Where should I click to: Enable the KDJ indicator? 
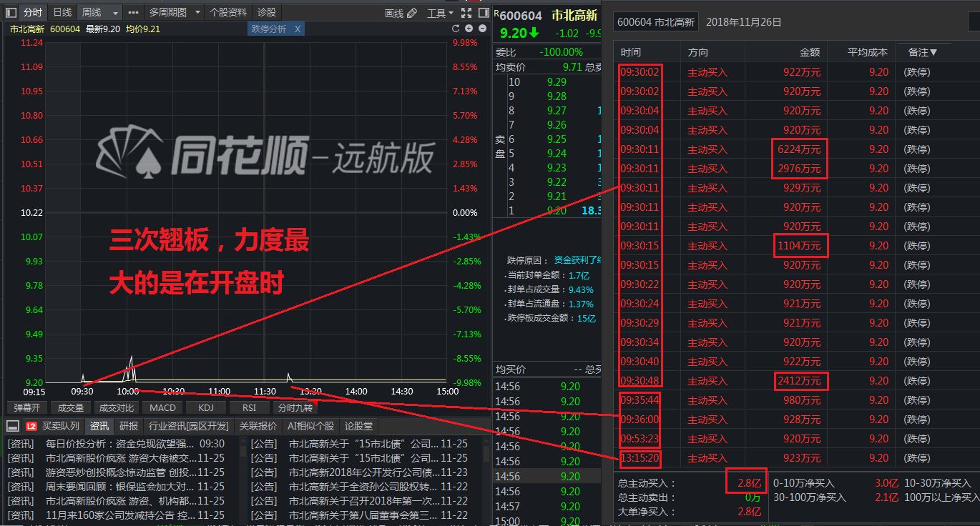tap(206, 408)
